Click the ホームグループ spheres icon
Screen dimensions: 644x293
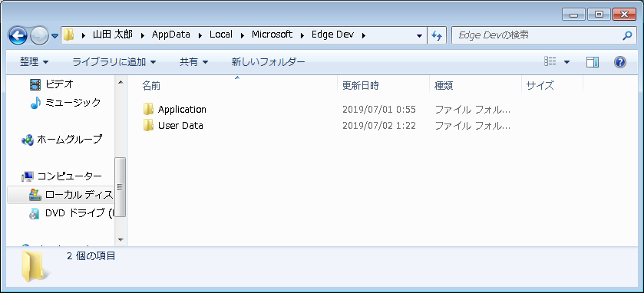[28, 140]
